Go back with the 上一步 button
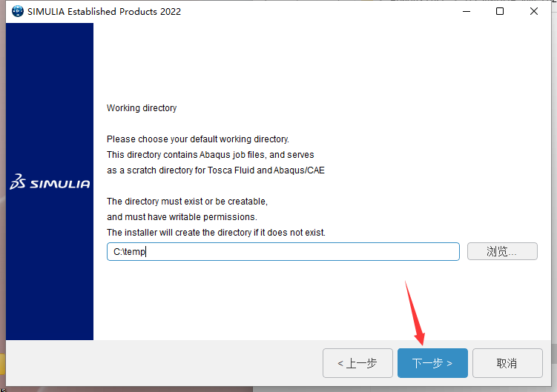Image resolution: width=557 pixels, height=392 pixels. (x=357, y=363)
